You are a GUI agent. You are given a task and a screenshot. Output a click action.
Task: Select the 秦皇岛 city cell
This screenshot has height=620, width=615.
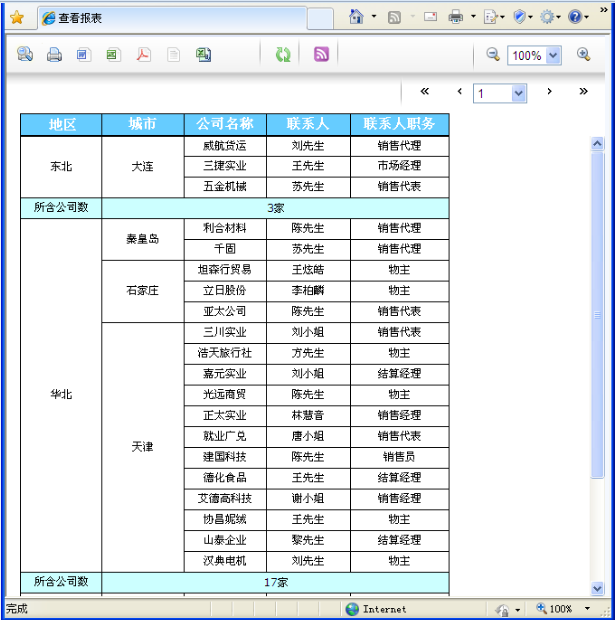point(143,239)
